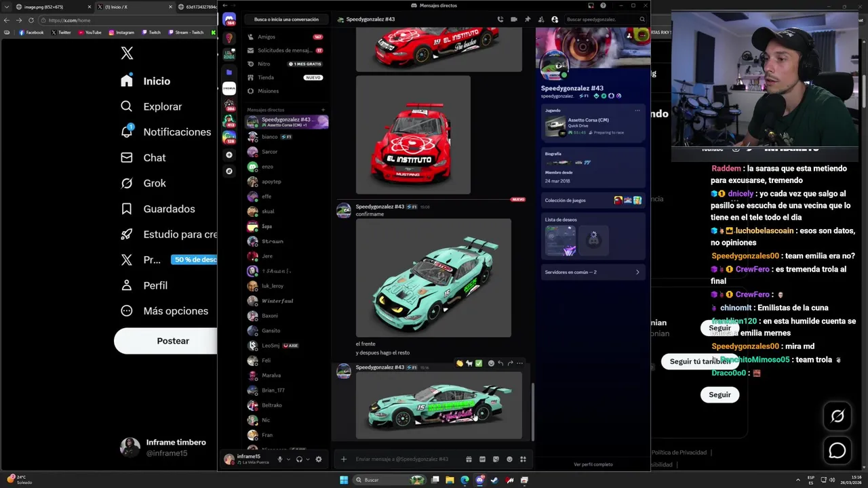Open Discord inbox icon in title bar
The width and height of the screenshot is (868, 488).
pos(591,5)
